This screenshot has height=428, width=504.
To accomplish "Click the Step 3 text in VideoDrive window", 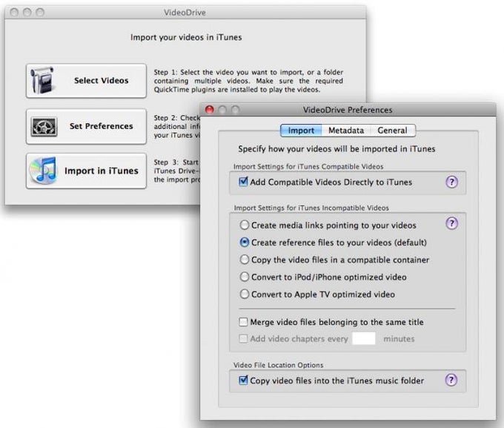I will point(177,171).
